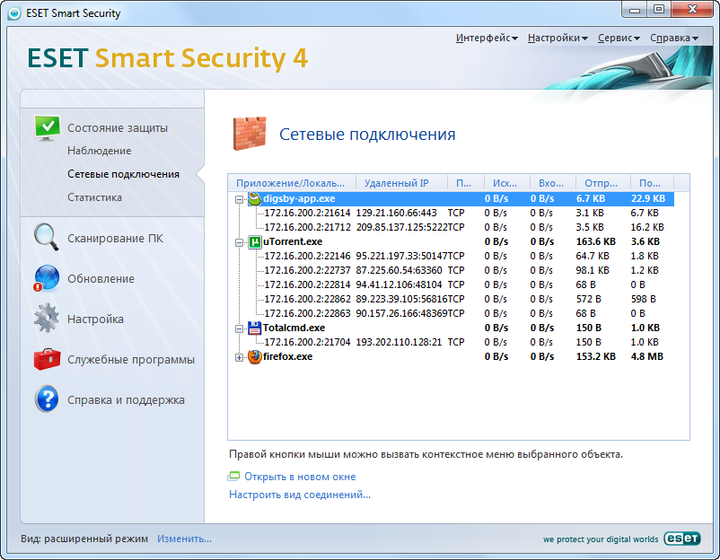Click the Настроить вид соединений link

pos(300,494)
